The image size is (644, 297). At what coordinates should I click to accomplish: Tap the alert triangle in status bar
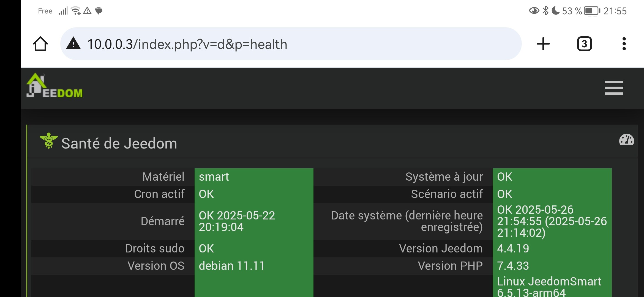87,11
